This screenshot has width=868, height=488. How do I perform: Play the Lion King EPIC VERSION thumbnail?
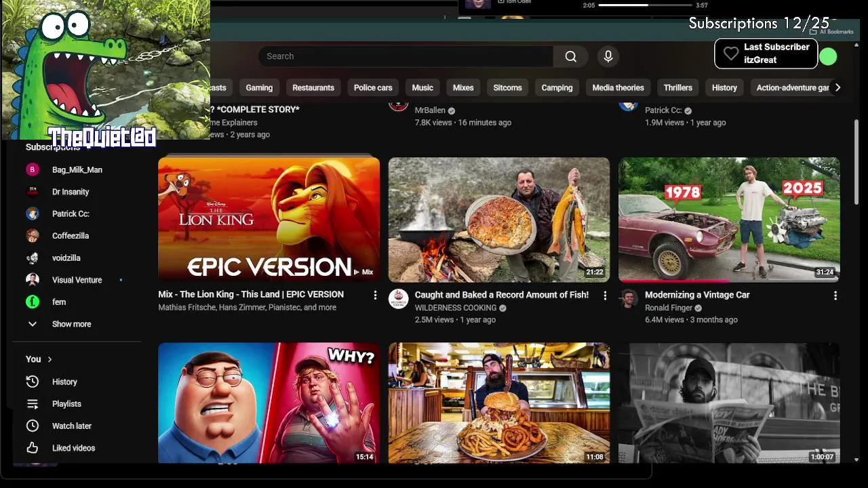pyautogui.click(x=269, y=219)
